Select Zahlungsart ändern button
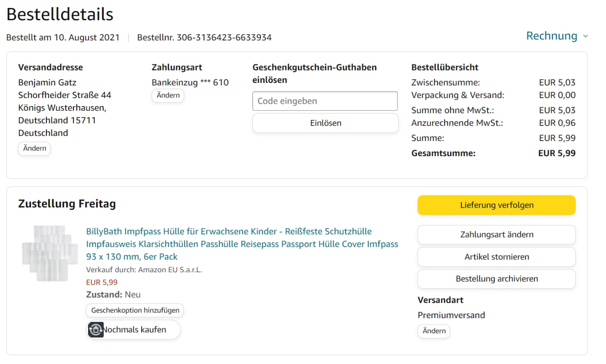Viewport: 606px width, 364px height. pos(496,234)
